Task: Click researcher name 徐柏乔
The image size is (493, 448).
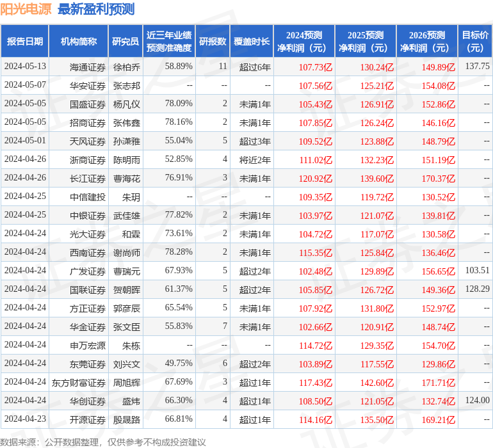Action: (127, 67)
